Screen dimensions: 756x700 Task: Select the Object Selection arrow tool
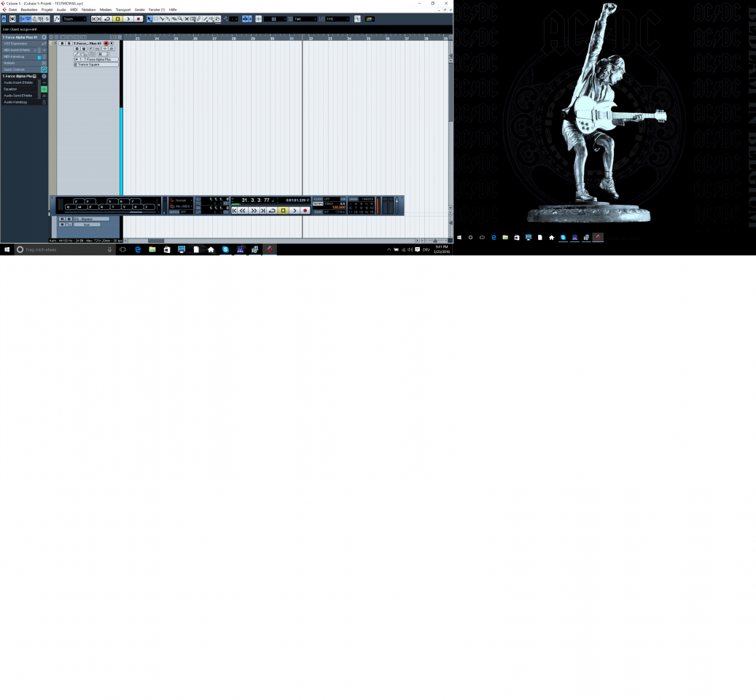(149, 19)
